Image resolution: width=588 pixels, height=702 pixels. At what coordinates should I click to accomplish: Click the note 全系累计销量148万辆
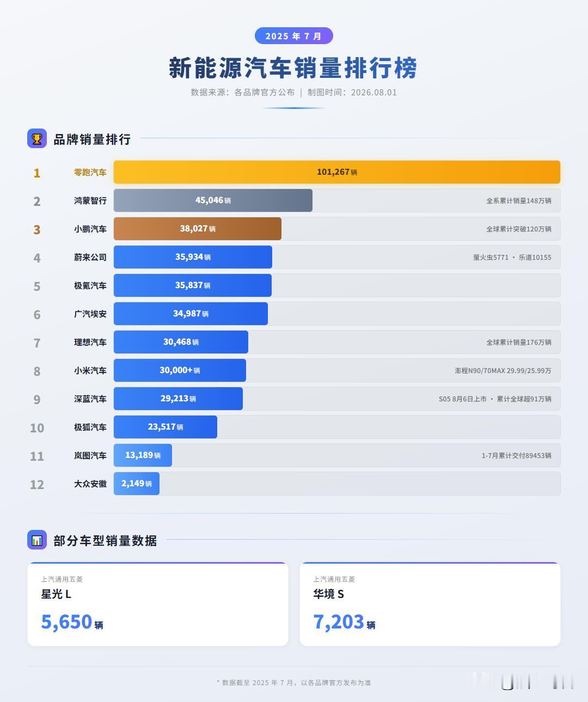point(519,201)
